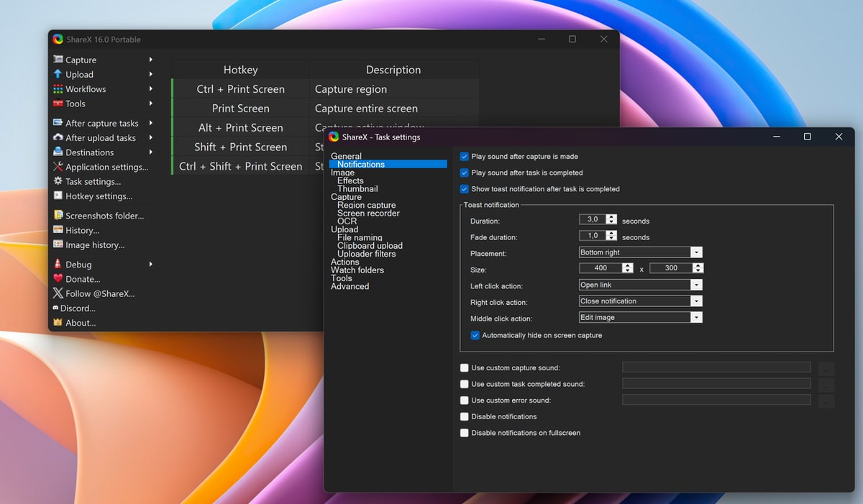Image resolution: width=863 pixels, height=504 pixels.
Task: Click the X logo next to Follow @ShareX
Action: pyautogui.click(x=58, y=293)
